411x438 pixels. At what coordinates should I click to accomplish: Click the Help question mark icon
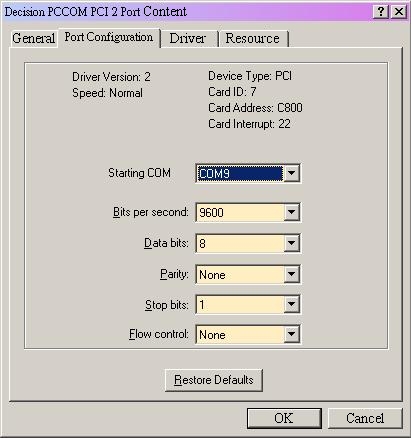click(381, 12)
